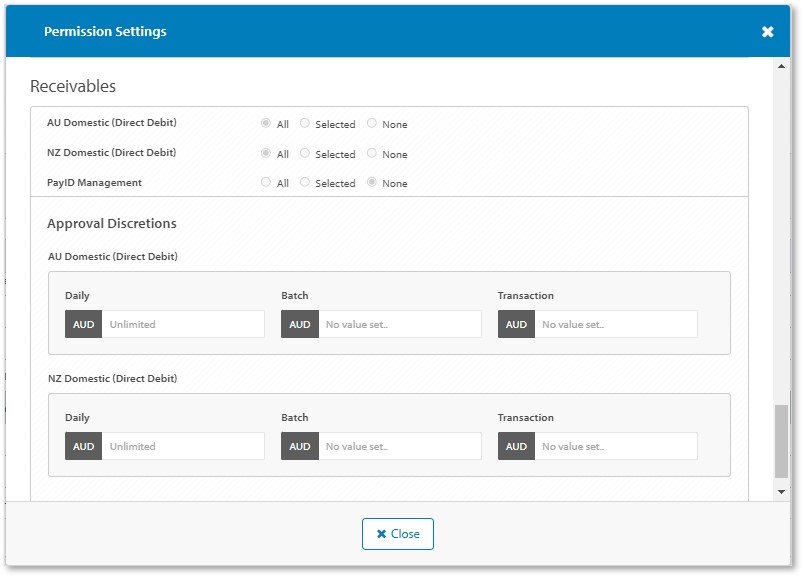
Task: Click AU Domestic Transaction limit field
Action: 615,324
